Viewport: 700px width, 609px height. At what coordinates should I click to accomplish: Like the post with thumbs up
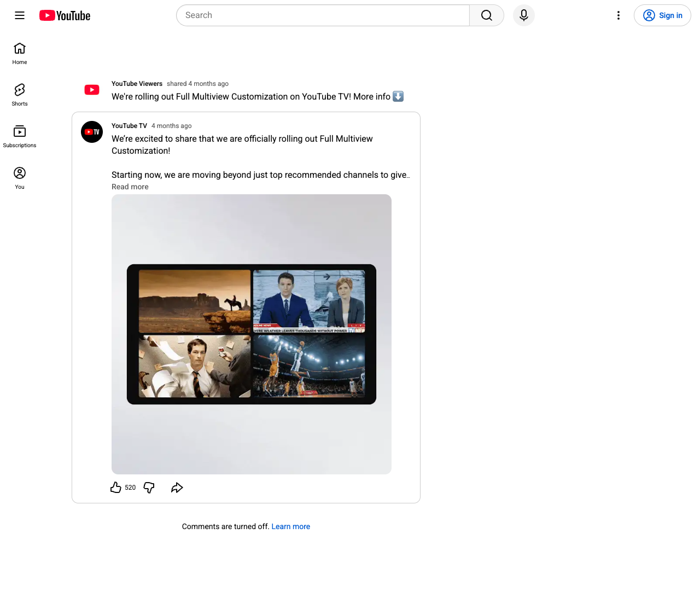coord(116,488)
